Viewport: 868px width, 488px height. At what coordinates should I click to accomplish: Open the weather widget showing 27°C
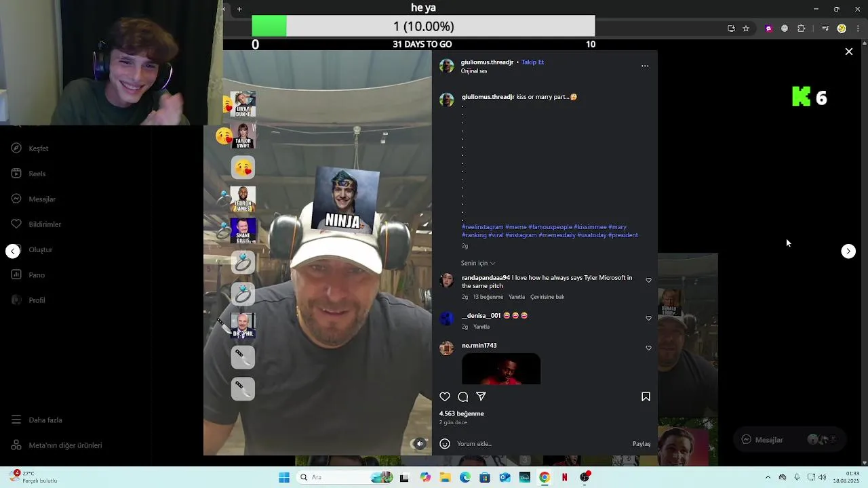tap(33, 477)
